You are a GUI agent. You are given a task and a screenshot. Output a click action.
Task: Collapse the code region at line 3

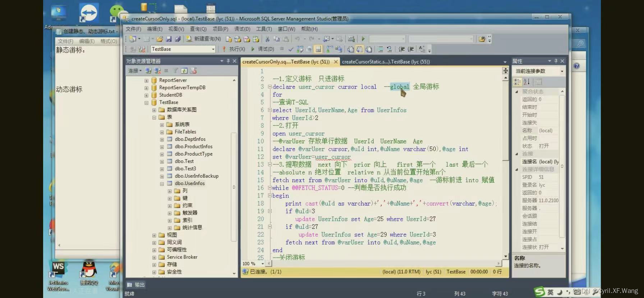pyautogui.click(x=270, y=87)
